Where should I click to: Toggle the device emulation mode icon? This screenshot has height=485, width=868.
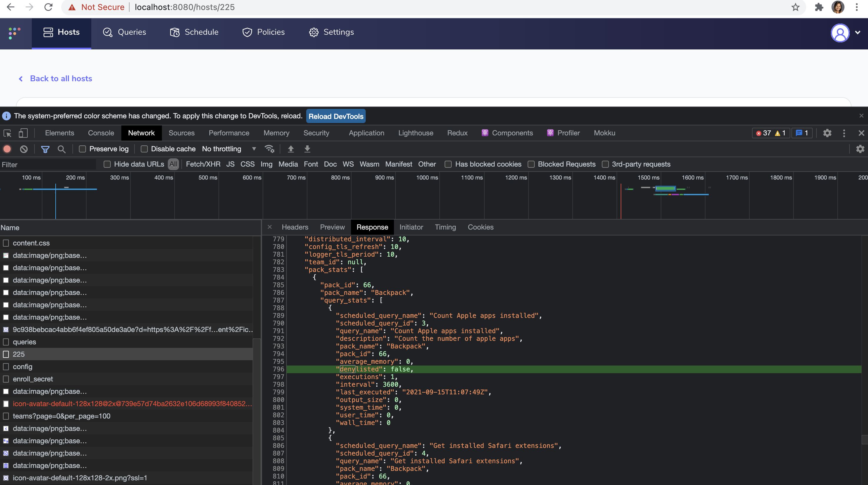(x=23, y=133)
